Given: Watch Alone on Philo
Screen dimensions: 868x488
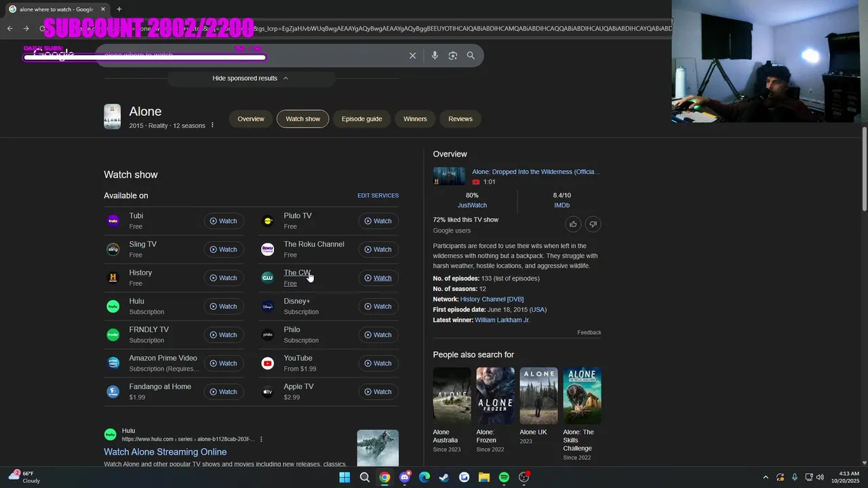Looking at the screenshot, I should coord(378,335).
